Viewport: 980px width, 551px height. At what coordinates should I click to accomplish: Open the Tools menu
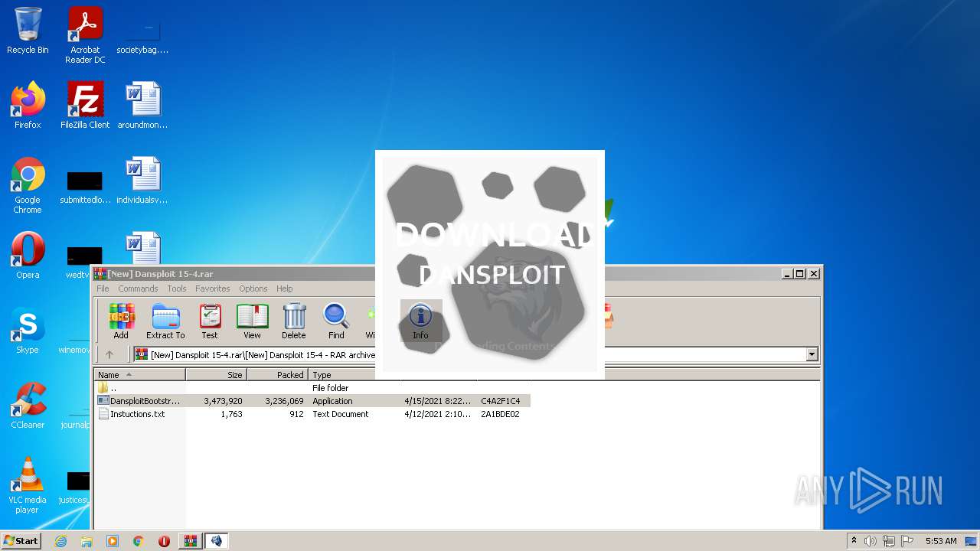coord(177,289)
